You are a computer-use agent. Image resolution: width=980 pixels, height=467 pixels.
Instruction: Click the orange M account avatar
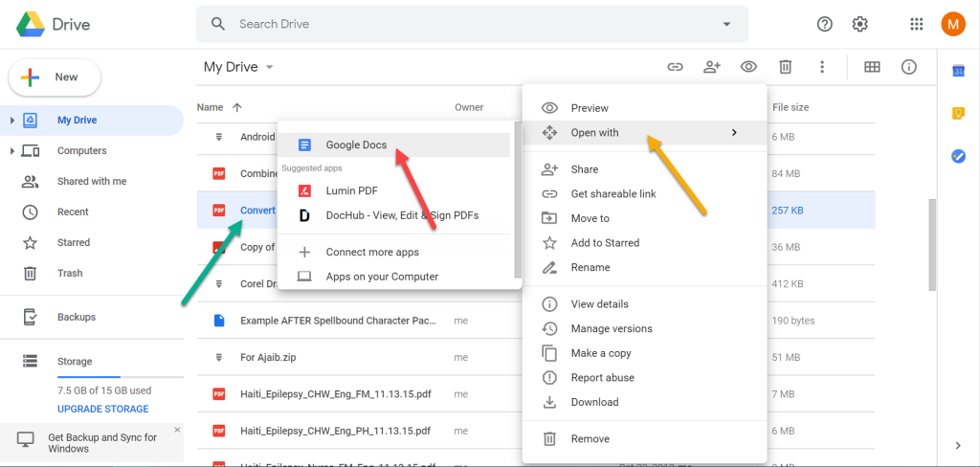click(953, 24)
